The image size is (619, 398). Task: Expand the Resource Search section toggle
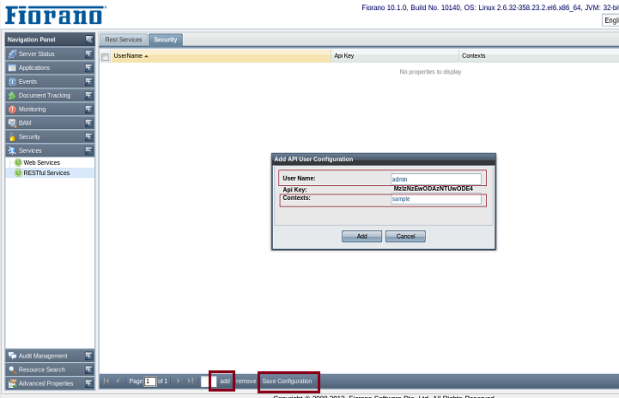point(89,369)
